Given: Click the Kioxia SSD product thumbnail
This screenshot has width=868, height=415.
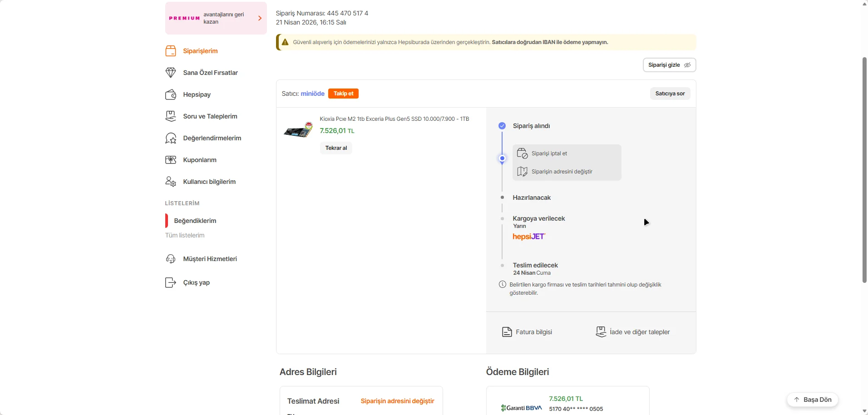Looking at the screenshot, I should pyautogui.click(x=298, y=130).
